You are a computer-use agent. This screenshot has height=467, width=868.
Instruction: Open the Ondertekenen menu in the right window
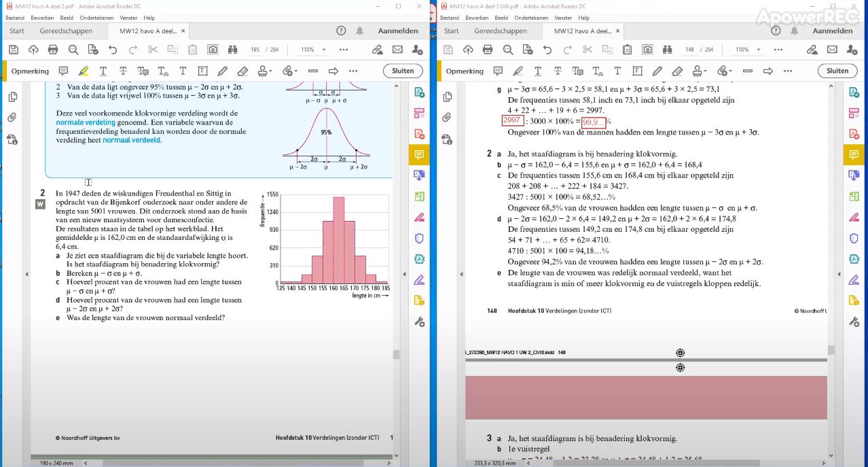pos(532,18)
